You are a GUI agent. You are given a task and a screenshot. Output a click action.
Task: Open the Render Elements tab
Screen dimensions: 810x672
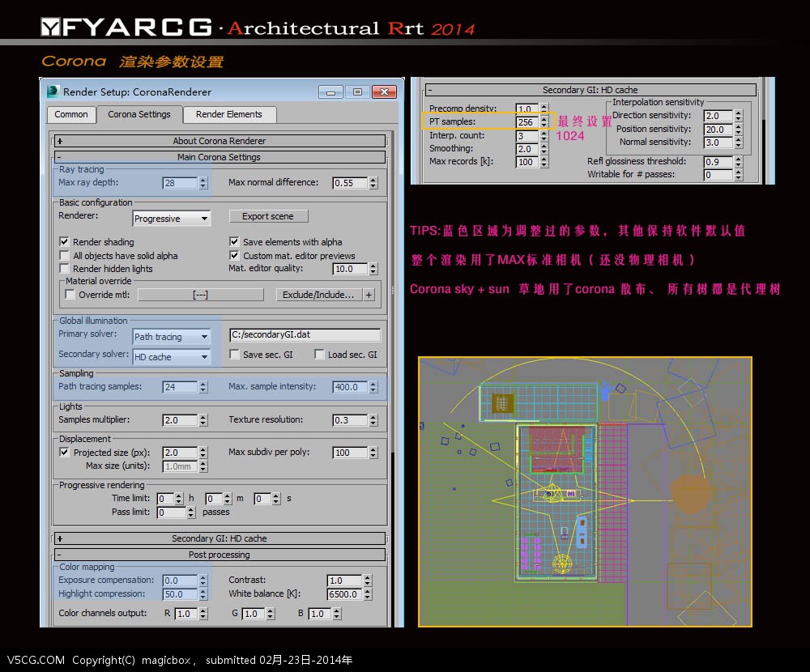pos(229,114)
